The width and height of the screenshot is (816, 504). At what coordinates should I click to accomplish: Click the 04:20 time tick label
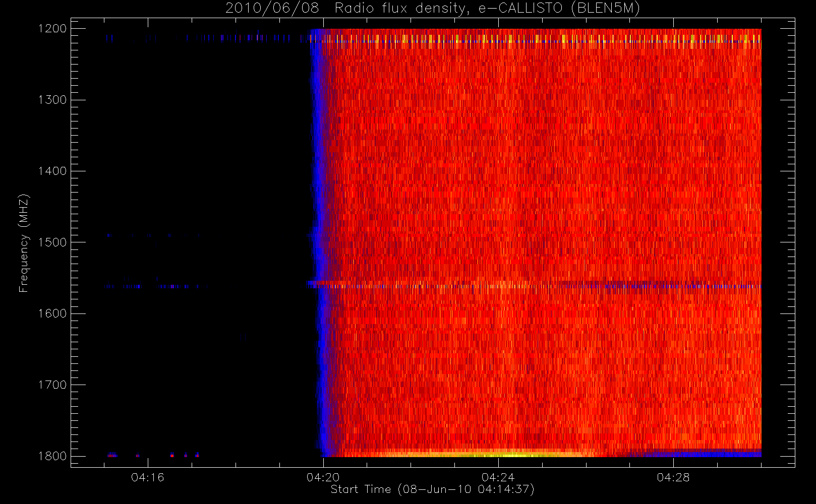(323, 477)
